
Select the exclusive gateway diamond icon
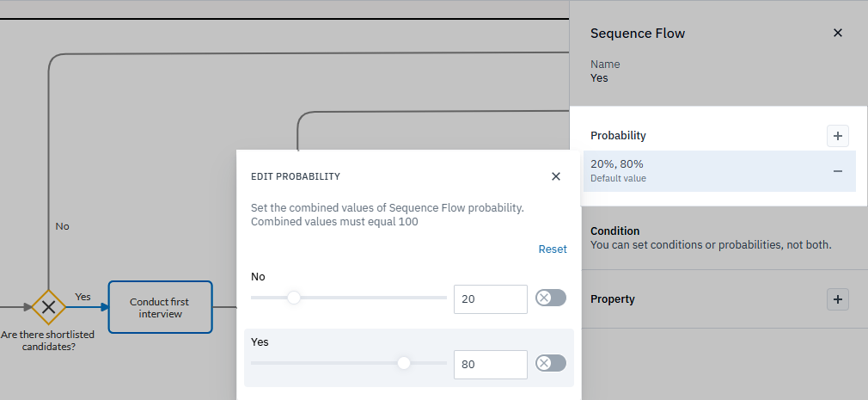tap(49, 307)
